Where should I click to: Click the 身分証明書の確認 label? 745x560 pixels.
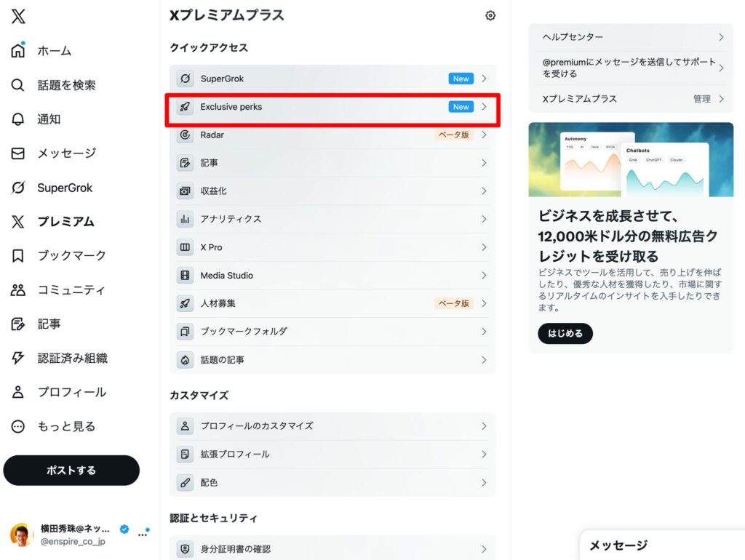[x=235, y=549]
